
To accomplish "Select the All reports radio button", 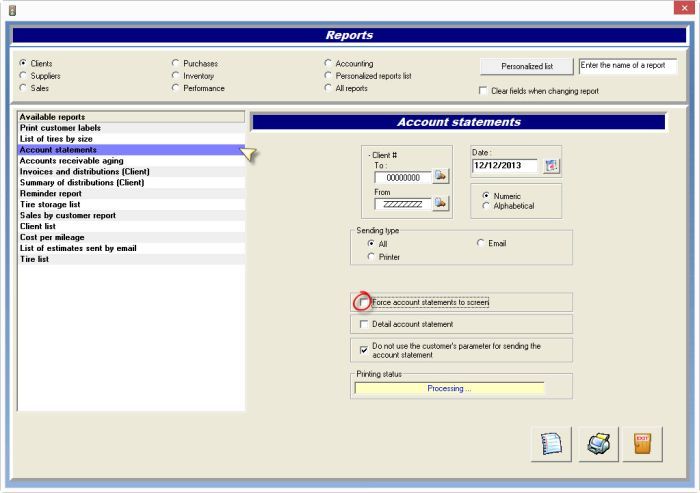I will [328, 88].
